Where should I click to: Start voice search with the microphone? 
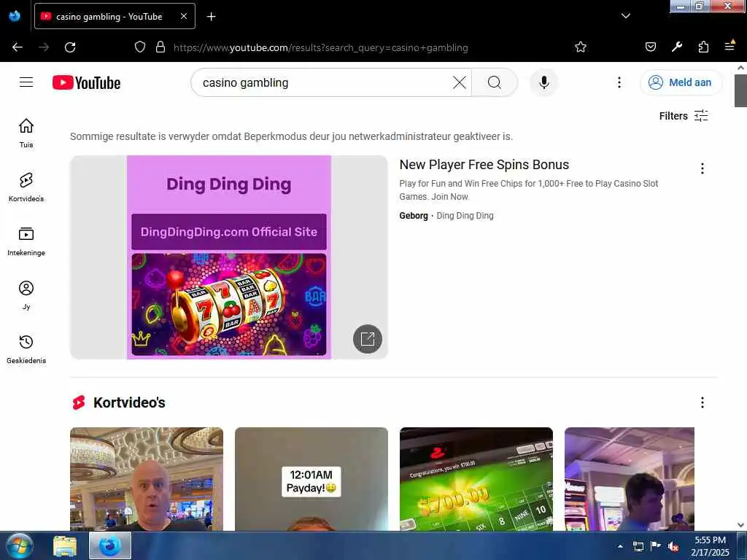(543, 82)
